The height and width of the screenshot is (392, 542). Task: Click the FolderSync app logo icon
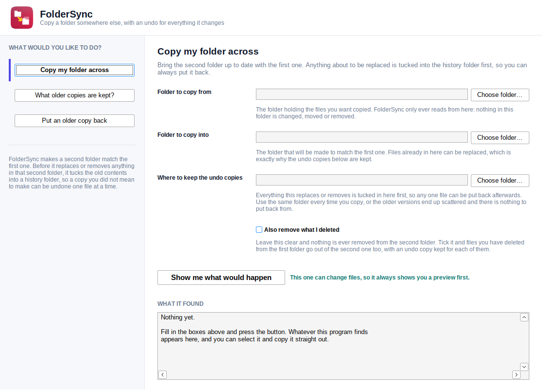click(22, 18)
